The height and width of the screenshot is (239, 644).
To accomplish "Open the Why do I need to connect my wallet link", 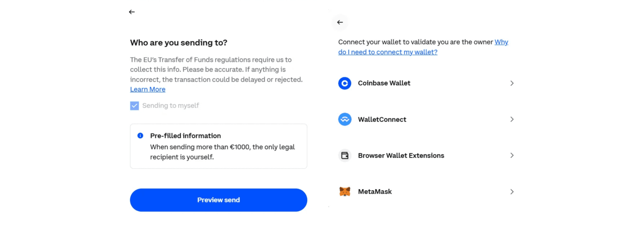I will tap(423, 47).
